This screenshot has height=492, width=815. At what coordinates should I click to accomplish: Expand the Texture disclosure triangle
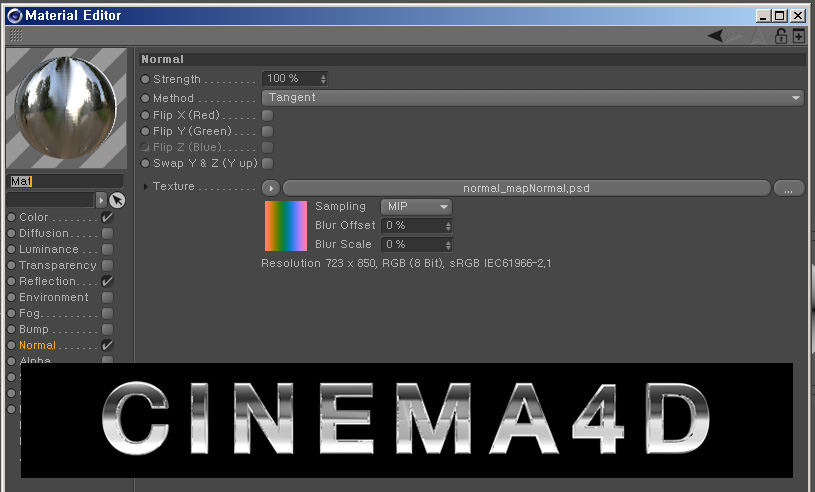pyautogui.click(x=146, y=187)
